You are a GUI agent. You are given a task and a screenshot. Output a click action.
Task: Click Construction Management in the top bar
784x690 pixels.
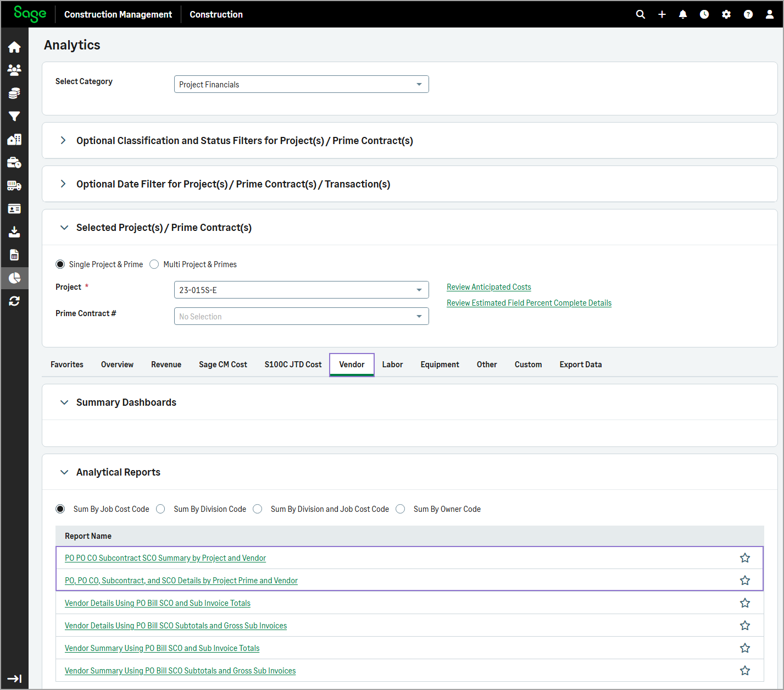click(118, 14)
